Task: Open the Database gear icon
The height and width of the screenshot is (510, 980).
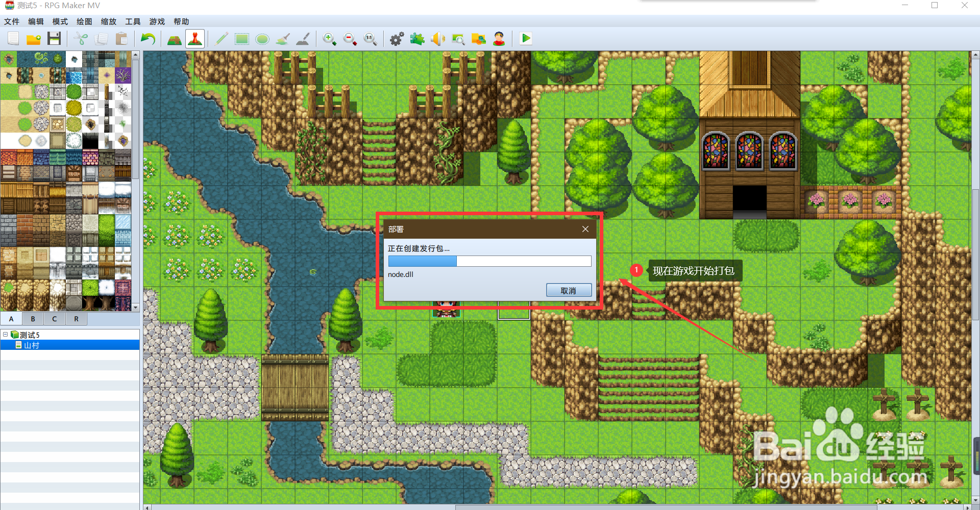Action: tap(397, 39)
